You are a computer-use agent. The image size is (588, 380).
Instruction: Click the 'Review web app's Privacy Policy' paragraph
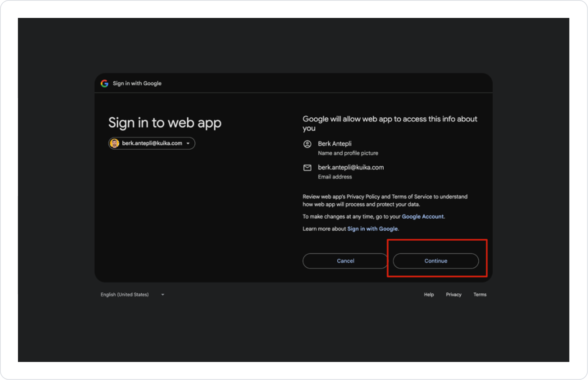385,200
